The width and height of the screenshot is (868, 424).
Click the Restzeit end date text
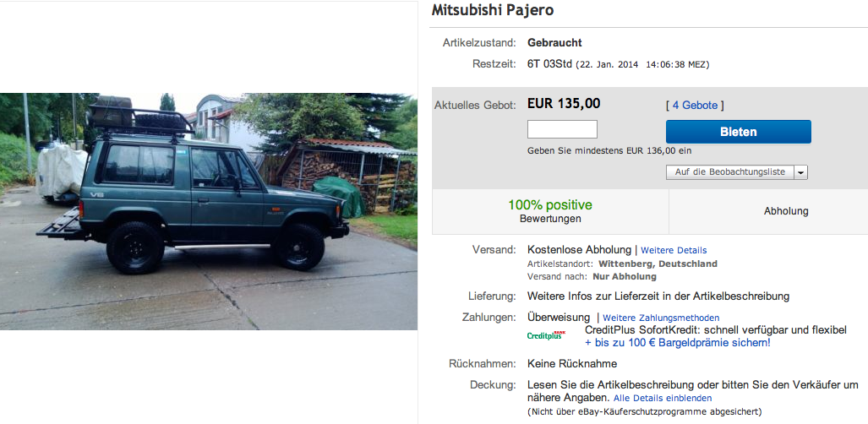pyautogui.click(x=642, y=64)
